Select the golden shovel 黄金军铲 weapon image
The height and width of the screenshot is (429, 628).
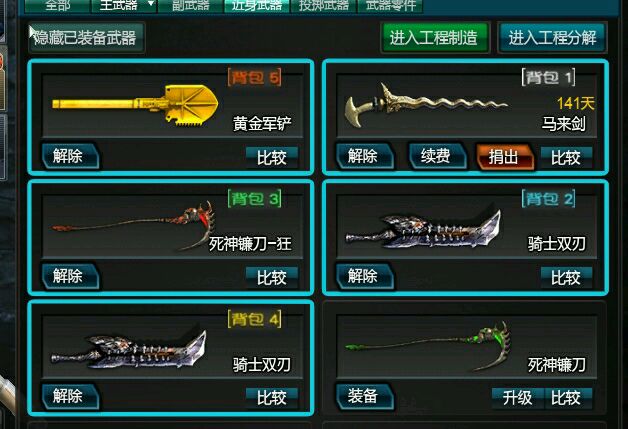coord(135,105)
